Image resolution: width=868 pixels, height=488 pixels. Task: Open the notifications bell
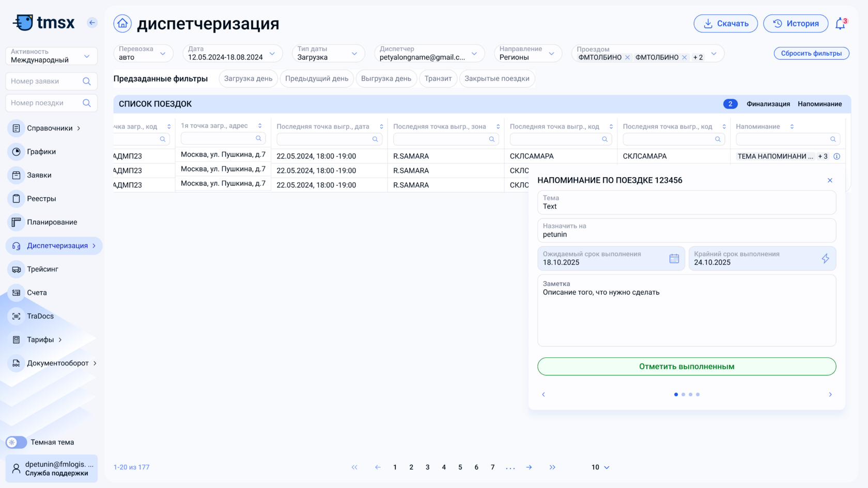pos(841,24)
